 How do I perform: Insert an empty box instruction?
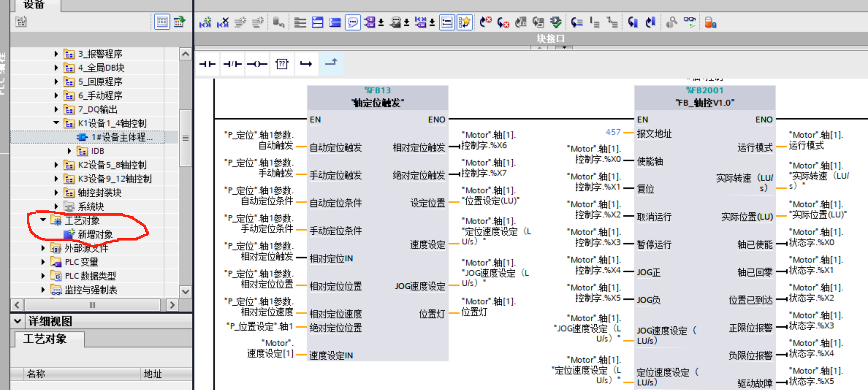click(x=282, y=64)
